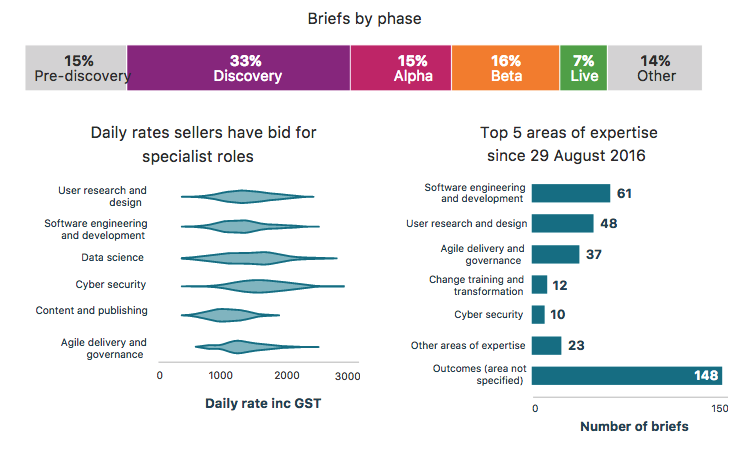
Task: Select the grey Other 14% segment
Action: pyautogui.click(x=655, y=68)
